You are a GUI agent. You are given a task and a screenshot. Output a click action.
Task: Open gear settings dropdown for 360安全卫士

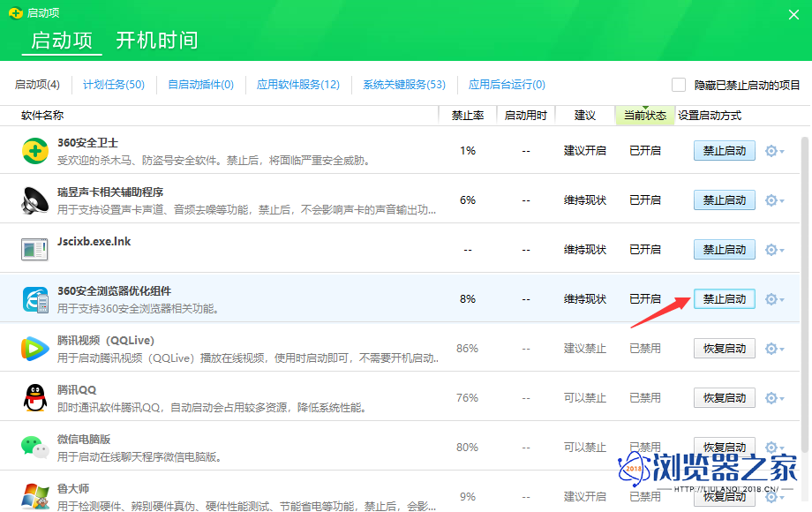pyautogui.click(x=774, y=151)
